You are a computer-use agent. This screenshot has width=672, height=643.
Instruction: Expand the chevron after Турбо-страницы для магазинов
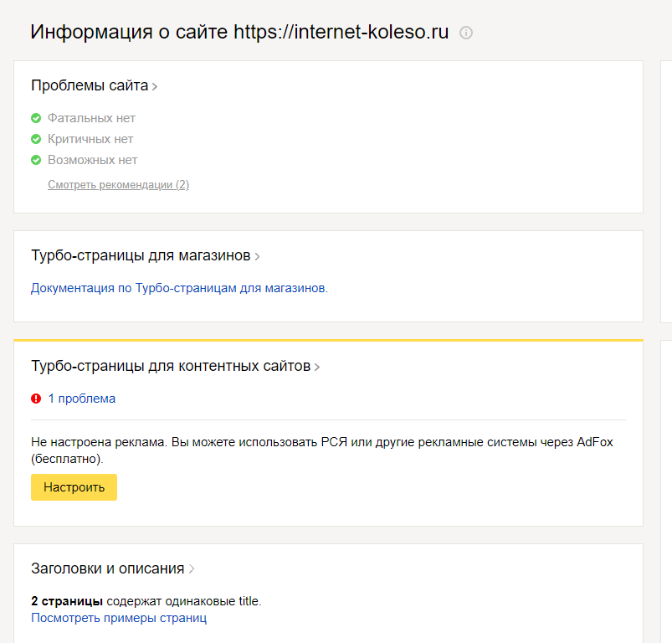tap(257, 256)
